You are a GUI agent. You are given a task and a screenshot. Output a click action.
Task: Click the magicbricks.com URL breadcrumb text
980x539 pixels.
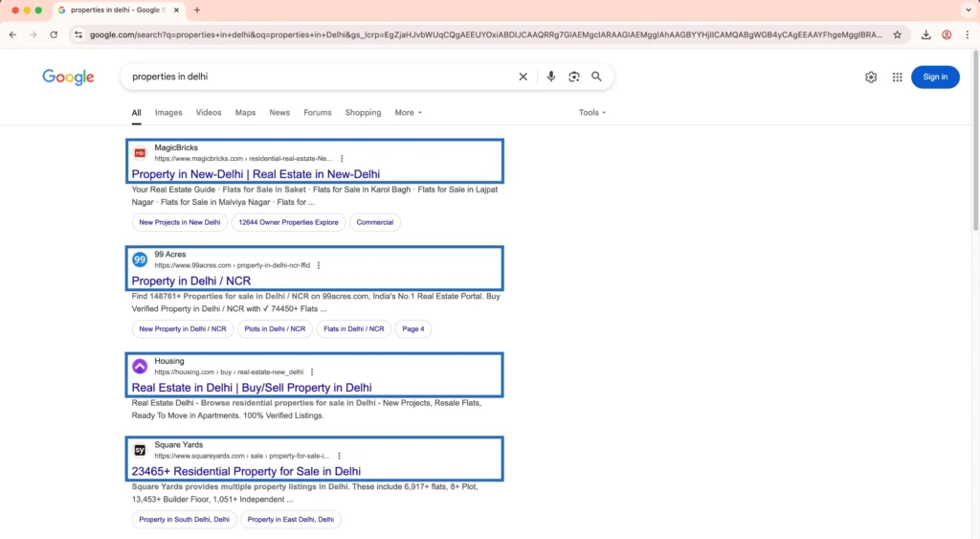(x=243, y=159)
